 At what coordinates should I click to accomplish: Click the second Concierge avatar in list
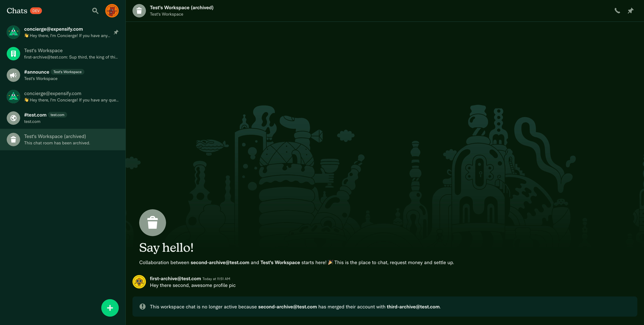(13, 97)
